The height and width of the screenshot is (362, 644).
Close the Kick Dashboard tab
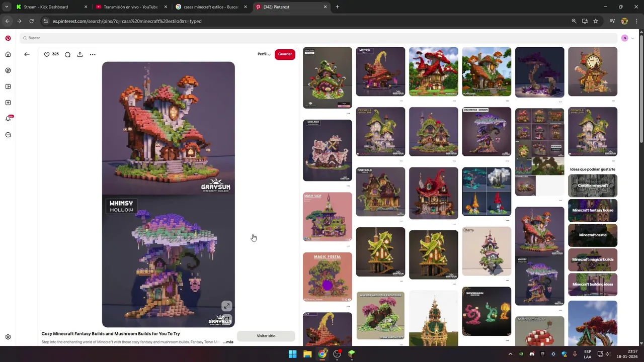pyautogui.click(x=86, y=7)
